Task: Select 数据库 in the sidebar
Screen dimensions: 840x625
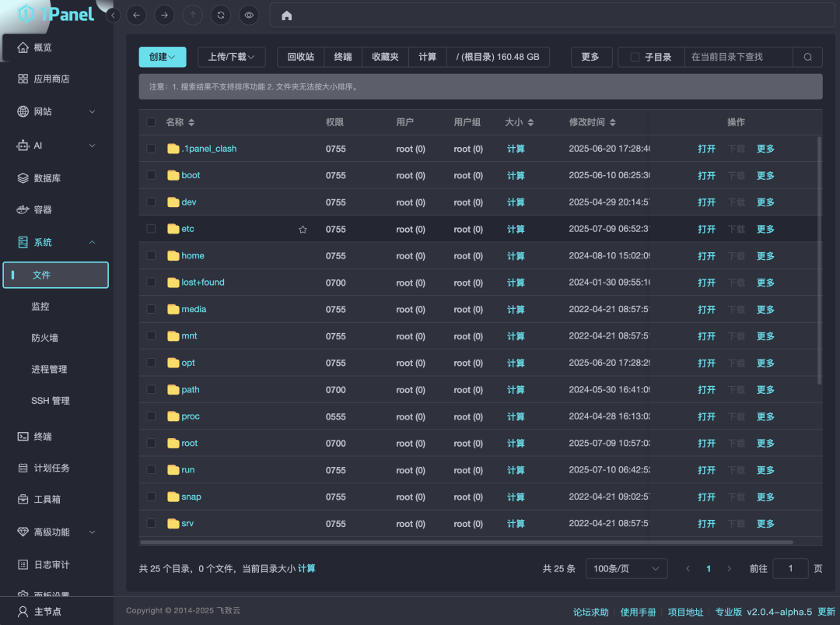Action: pyautogui.click(x=47, y=177)
